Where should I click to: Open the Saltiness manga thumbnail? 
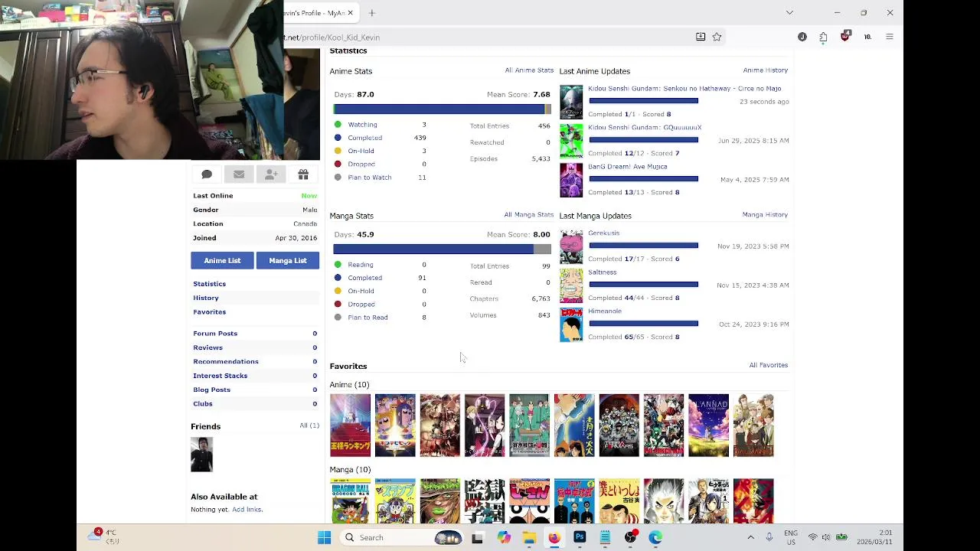tap(571, 286)
